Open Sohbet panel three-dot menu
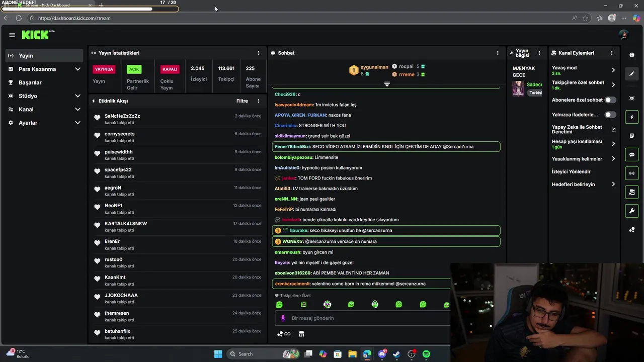The image size is (644, 362). (x=498, y=53)
